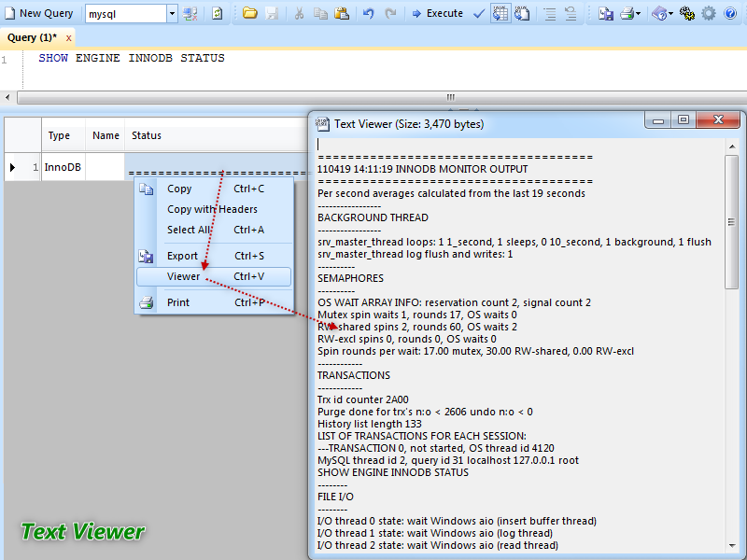This screenshot has width=747, height=560.
Task: Choose Print from the context menu
Action: coord(214,302)
